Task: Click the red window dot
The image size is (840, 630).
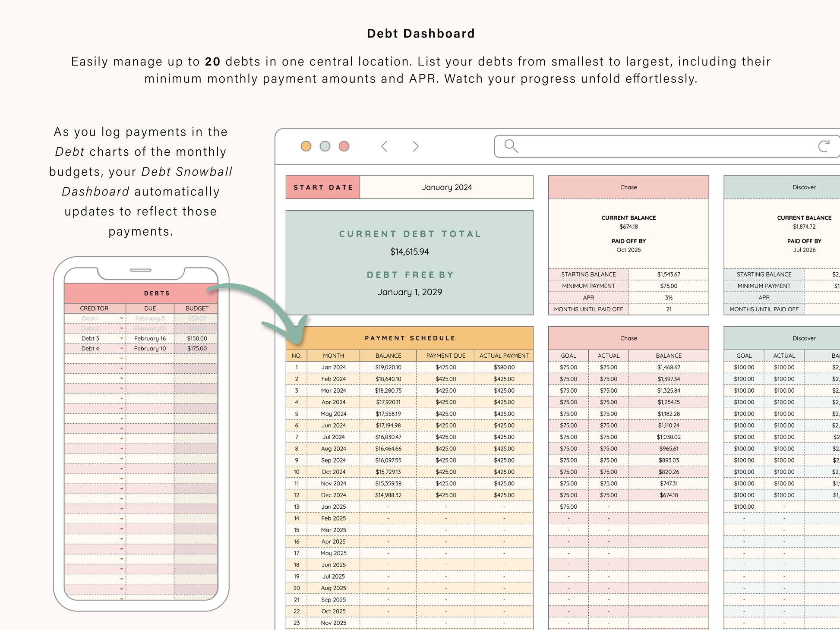Action: tap(344, 146)
